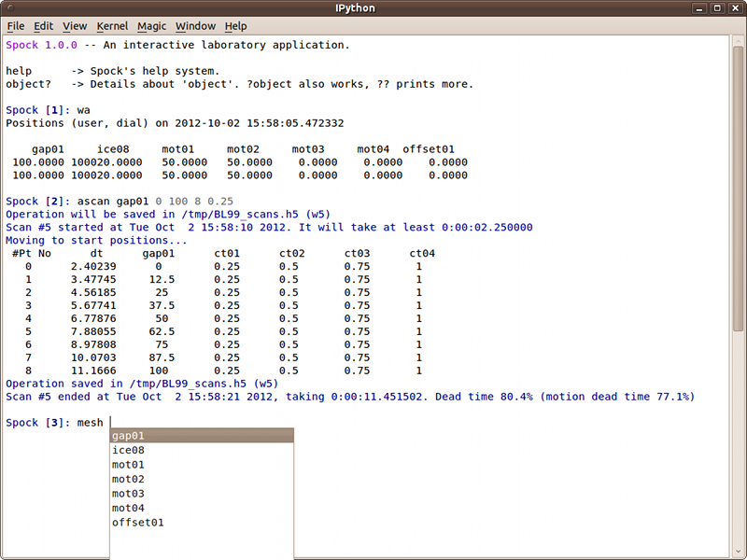The image size is (747, 560).
Task: Click 'ascan gap01' command at prompt 2
Action: (x=113, y=201)
